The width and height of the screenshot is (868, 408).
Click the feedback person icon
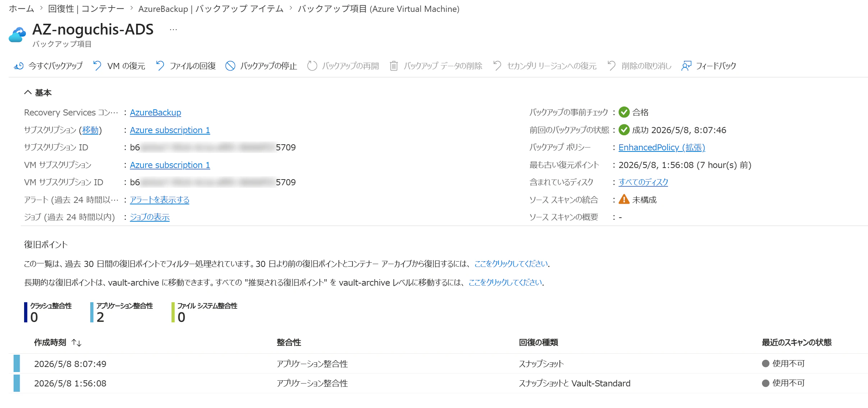(686, 66)
